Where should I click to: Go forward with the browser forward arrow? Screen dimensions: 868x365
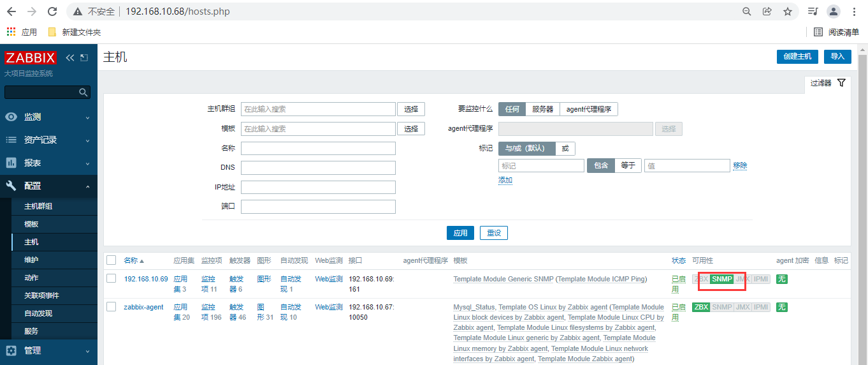pyautogui.click(x=32, y=11)
